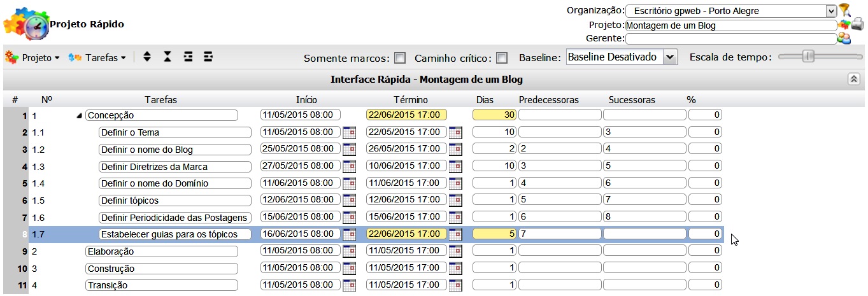
Task: Collapse panel with the double-chevron up icon
Action: pyautogui.click(x=854, y=79)
